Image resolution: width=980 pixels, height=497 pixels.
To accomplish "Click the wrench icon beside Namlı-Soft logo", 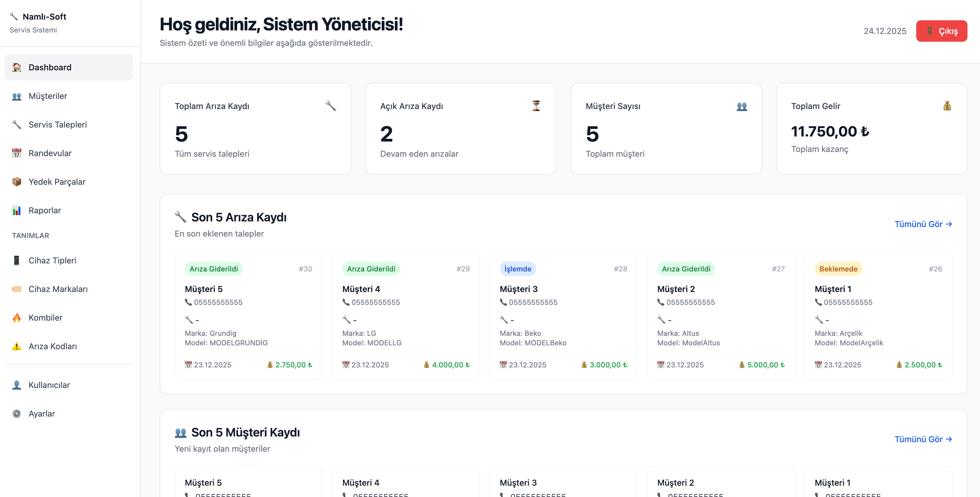I will 14,16.
